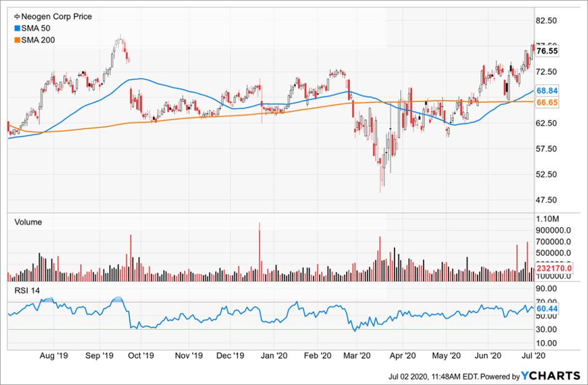Image resolution: width=588 pixels, height=385 pixels.
Task: Click the candlestick icon beside Neogen Corp Price
Action: click(17, 17)
